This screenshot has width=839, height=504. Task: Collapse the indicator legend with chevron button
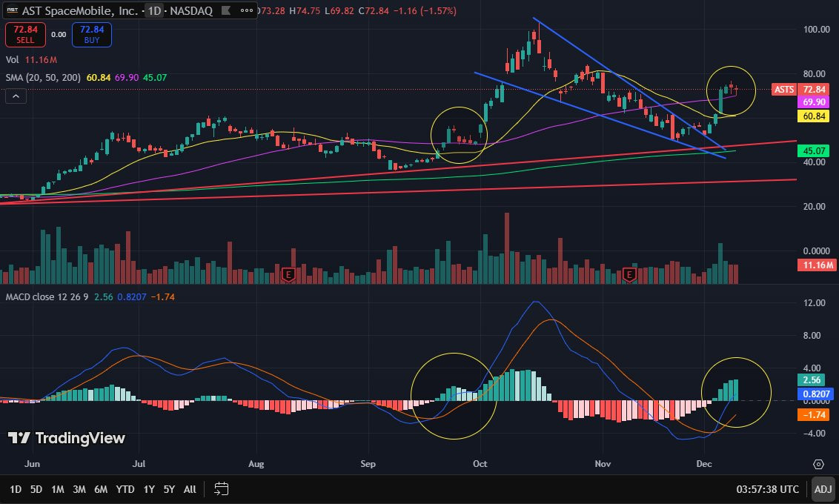click(16, 96)
